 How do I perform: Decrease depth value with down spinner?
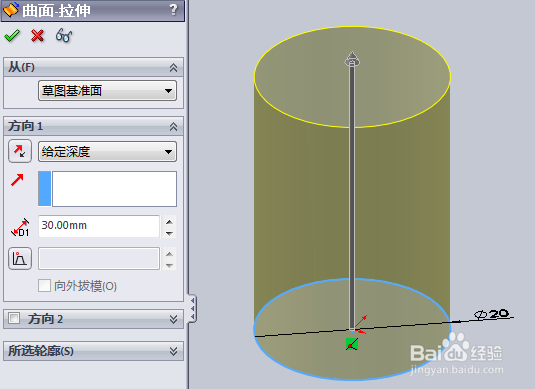(169, 233)
